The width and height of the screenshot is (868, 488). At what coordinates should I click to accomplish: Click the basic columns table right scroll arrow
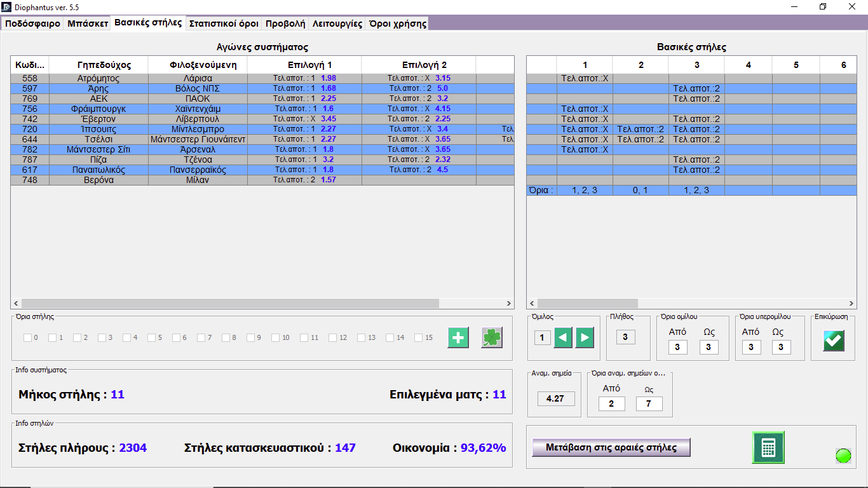click(x=851, y=304)
